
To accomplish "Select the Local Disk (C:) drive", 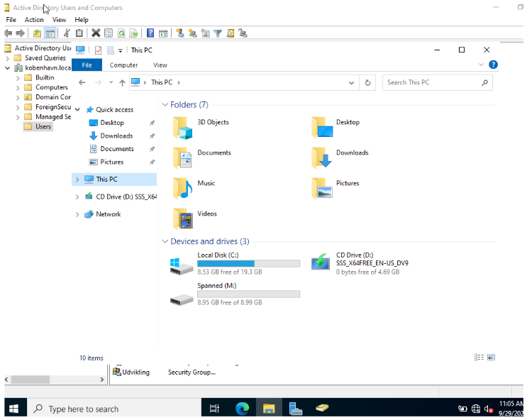I will [x=235, y=264].
